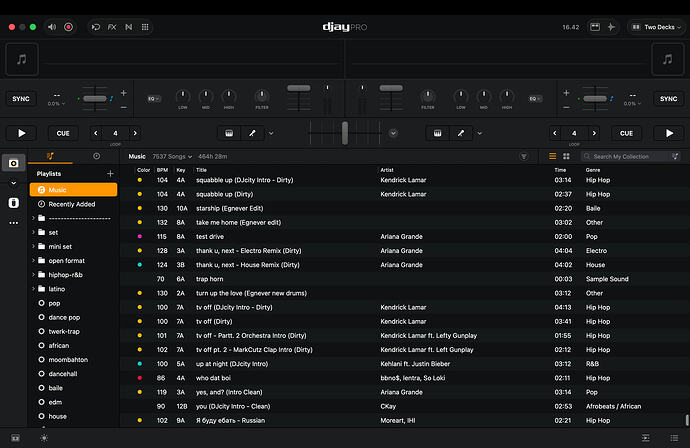Switch library to list view
Image resolution: width=690 pixels, height=448 pixels.
552,156
